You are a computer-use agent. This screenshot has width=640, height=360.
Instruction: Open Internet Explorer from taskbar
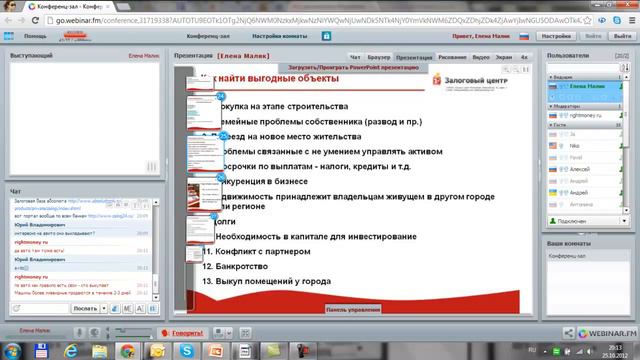tap(70, 351)
